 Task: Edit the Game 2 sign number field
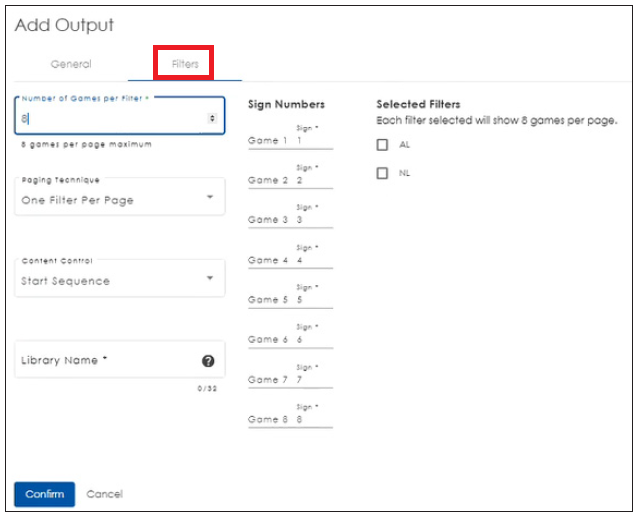pyautogui.click(x=313, y=181)
